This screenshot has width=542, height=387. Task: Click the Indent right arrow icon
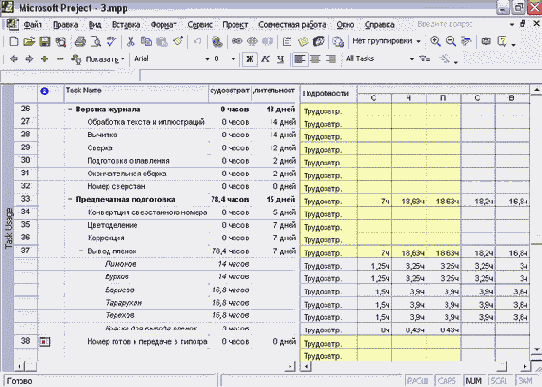[x=29, y=59]
